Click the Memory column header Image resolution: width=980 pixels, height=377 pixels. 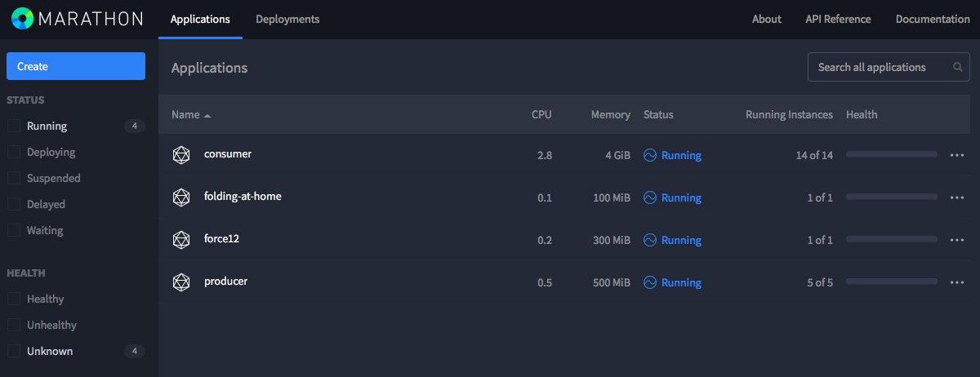[x=611, y=114]
